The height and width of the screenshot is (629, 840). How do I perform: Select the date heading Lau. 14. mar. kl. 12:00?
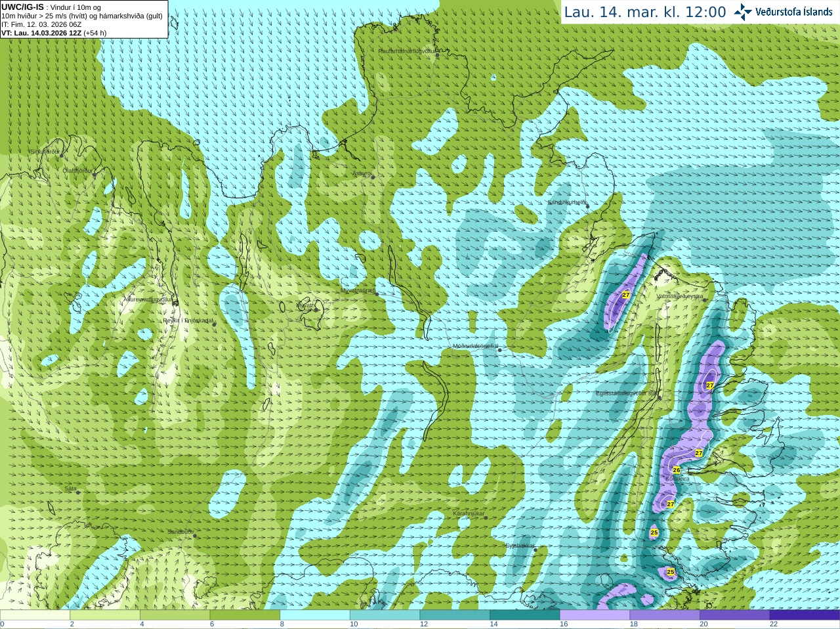point(645,12)
